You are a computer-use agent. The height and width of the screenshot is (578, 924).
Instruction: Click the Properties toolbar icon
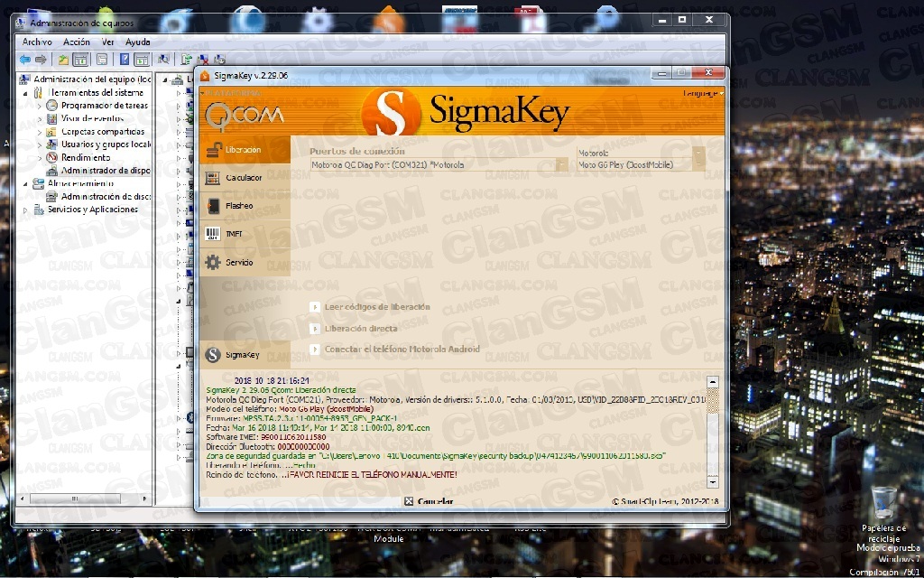(102, 59)
